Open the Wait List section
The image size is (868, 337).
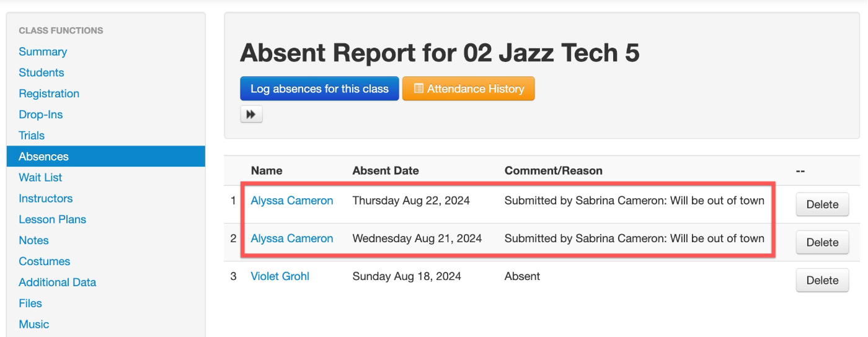pyautogui.click(x=40, y=177)
